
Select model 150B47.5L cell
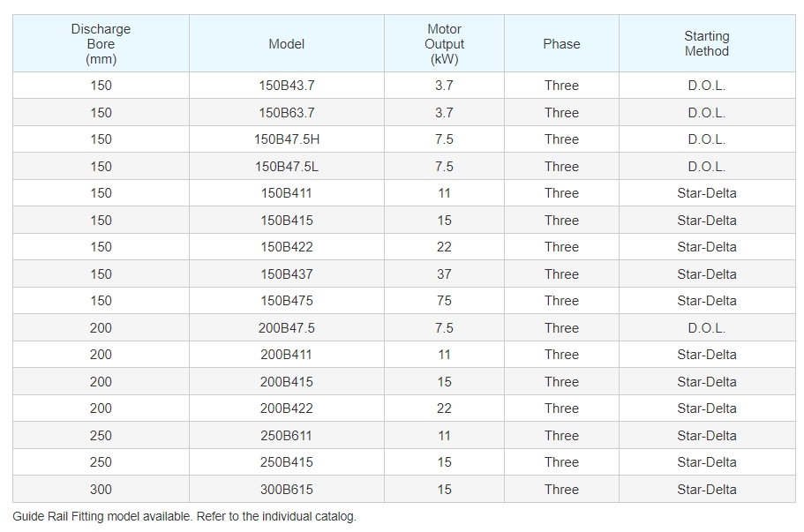pos(287,166)
